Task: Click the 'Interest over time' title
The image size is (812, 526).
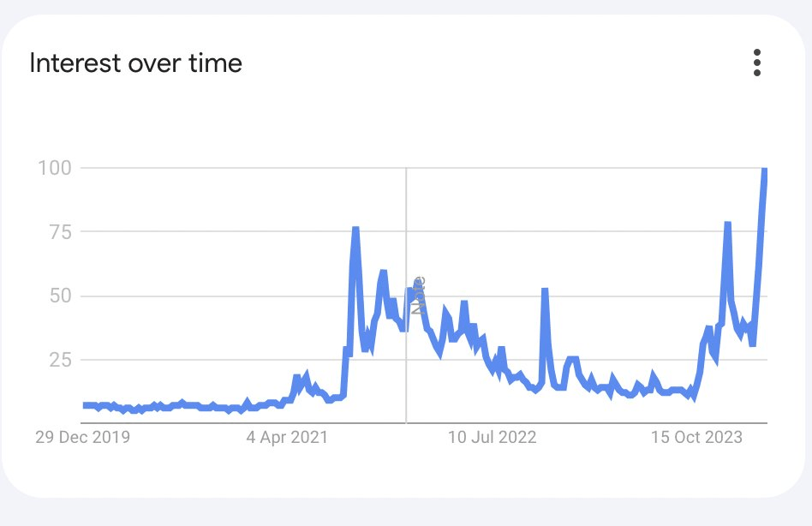Action: pyautogui.click(x=135, y=63)
